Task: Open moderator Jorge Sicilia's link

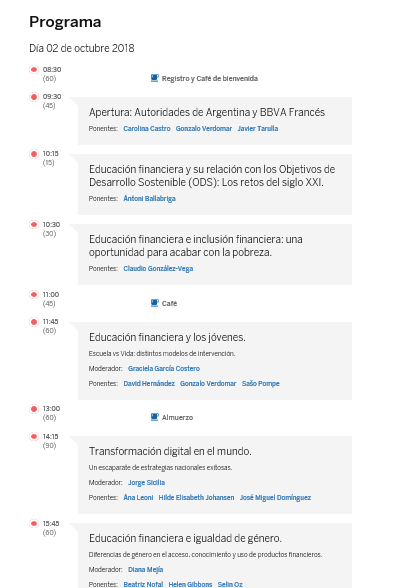Action: tap(146, 483)
